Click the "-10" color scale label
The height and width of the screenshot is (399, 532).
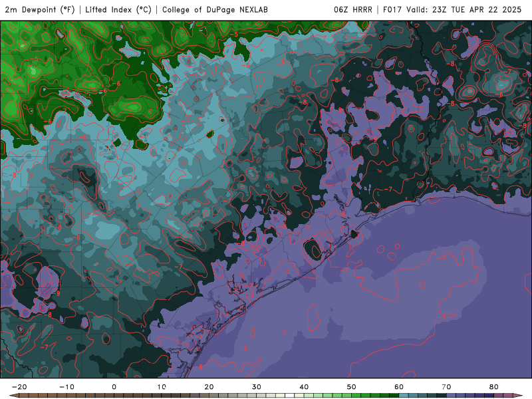(x=66, y=387)
